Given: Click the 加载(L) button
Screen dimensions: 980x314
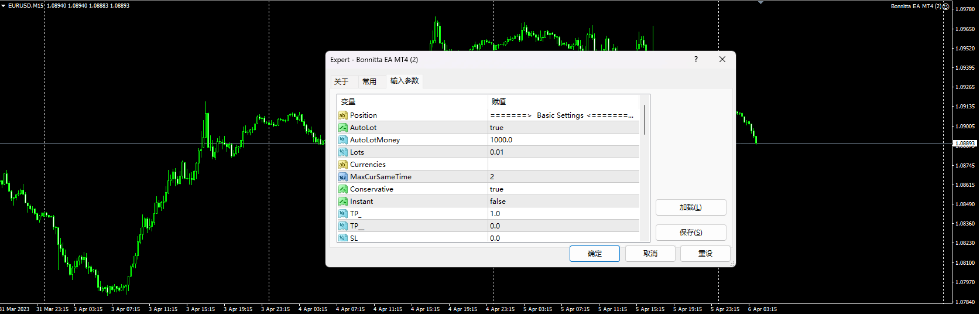Looking at the screenshot, I should pos(691,207).
